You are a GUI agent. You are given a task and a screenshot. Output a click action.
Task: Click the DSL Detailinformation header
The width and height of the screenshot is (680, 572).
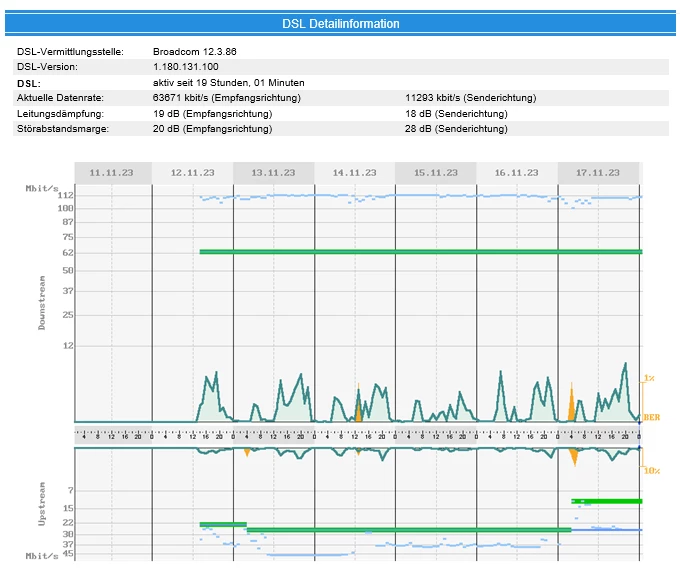point(340,23)
